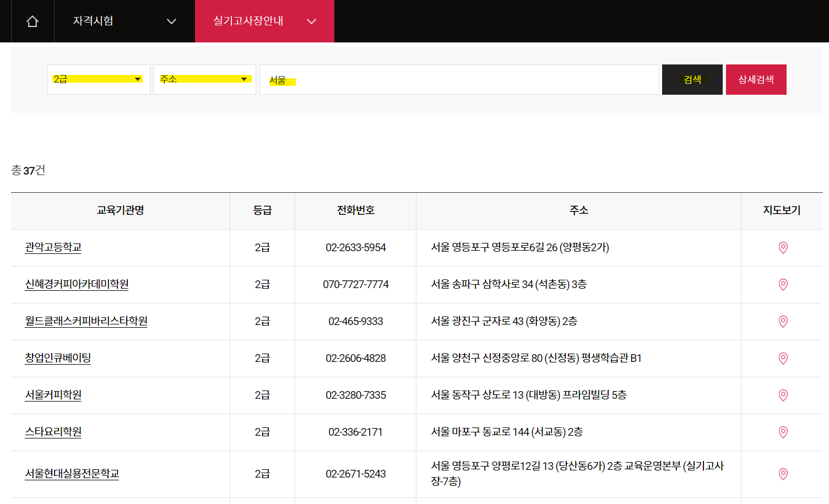Viewport: 829px width, 504px height.
Task: Show 서울커피학원 on the map
Action: pos(783,395)
